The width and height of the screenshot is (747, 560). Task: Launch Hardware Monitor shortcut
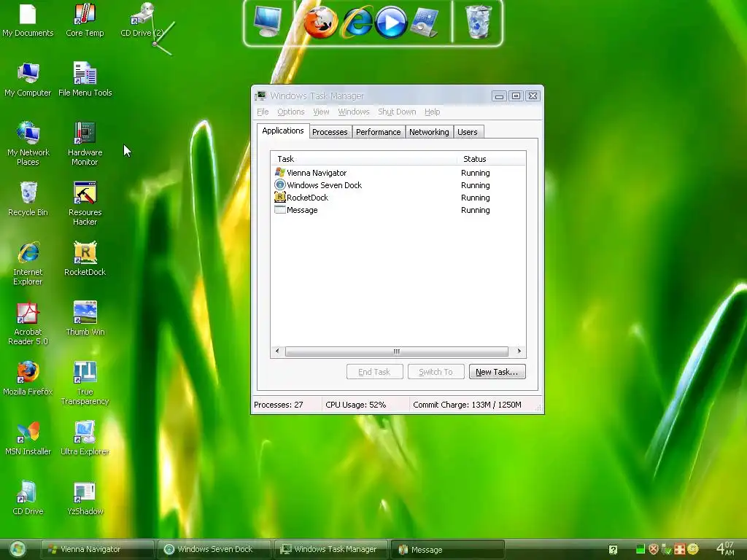click(x=85, y=144)
